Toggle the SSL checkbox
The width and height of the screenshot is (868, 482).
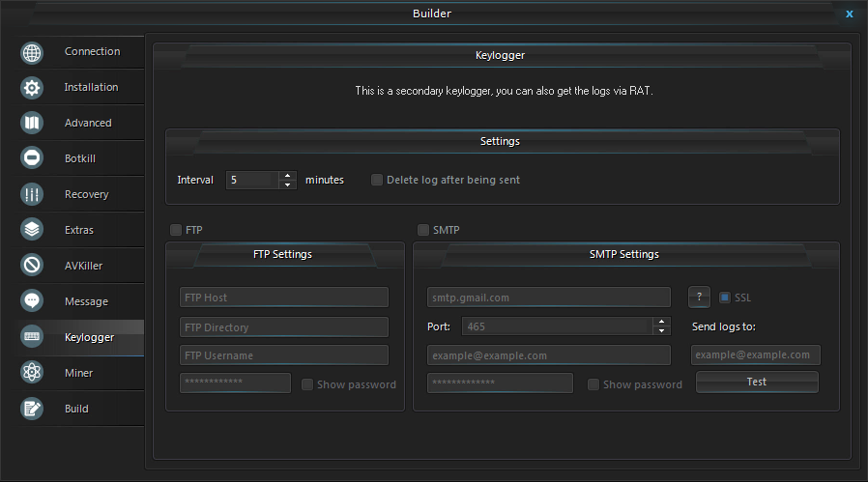(x=724, y=298)
